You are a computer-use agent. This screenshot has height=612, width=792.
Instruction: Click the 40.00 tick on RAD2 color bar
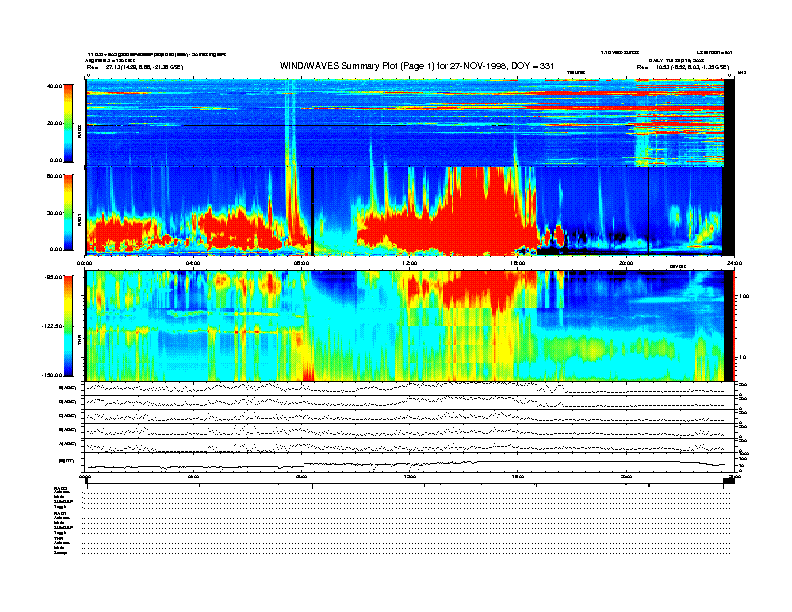point(54,86)
